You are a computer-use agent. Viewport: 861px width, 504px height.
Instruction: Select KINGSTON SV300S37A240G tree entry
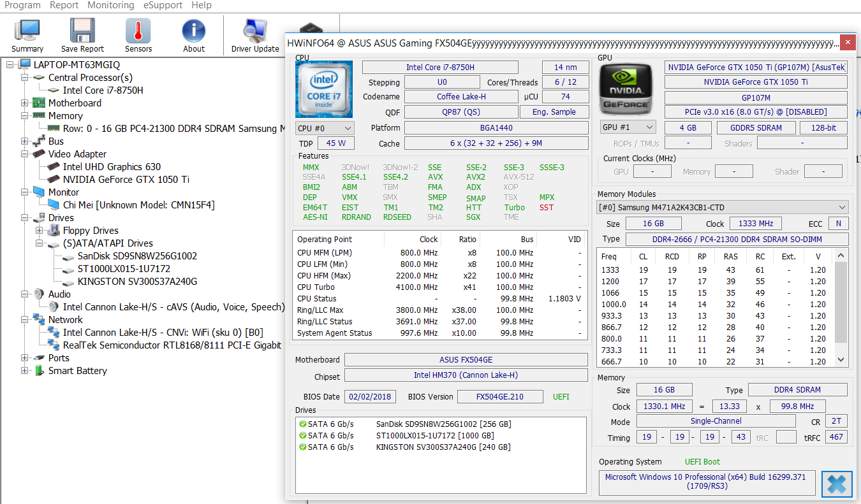click(x=137, y=281)
